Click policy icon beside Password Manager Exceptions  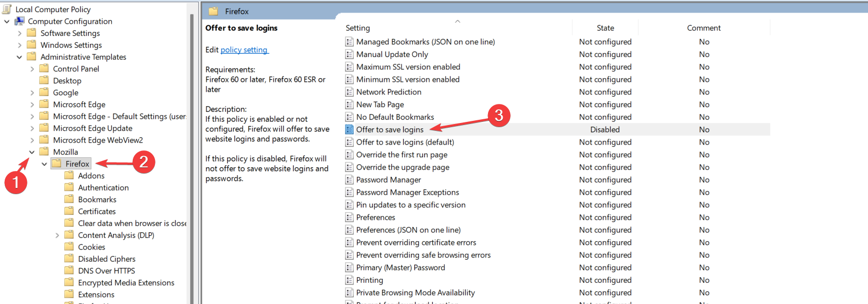pos(349,192)
